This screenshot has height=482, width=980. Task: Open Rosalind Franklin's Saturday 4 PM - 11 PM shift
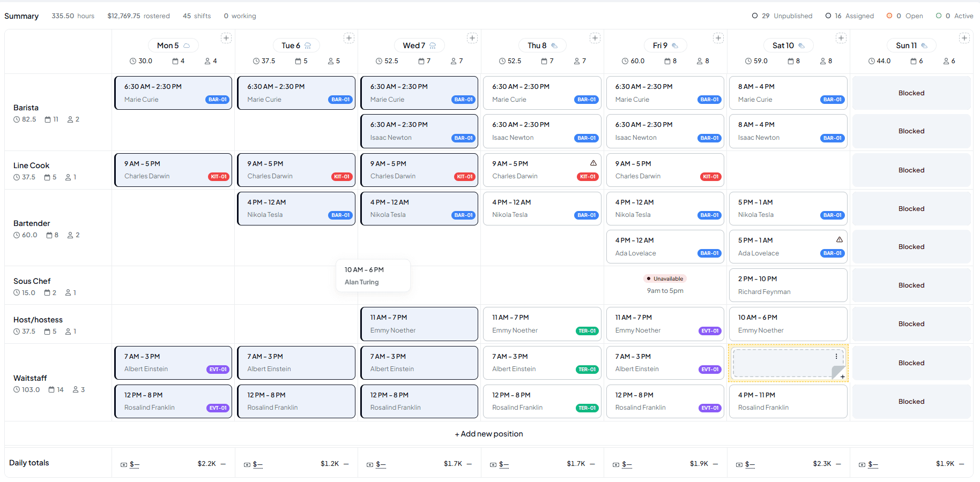coord(788,401)
